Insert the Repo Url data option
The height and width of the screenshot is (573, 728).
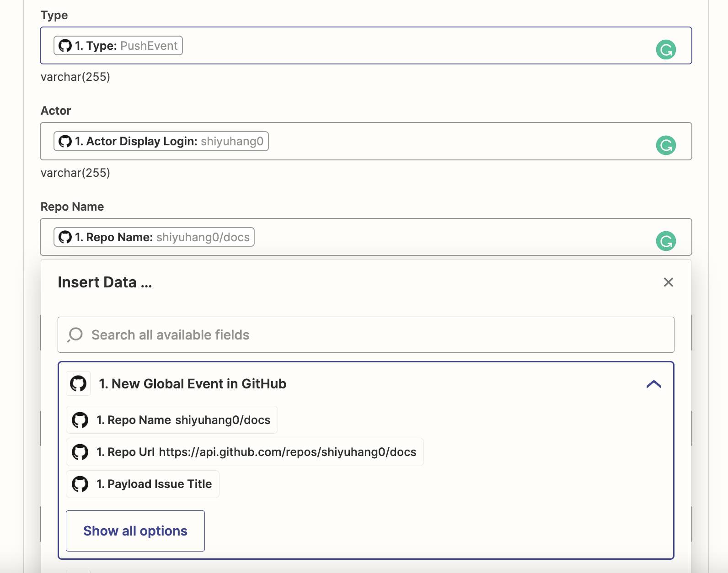tap(245, 452)
